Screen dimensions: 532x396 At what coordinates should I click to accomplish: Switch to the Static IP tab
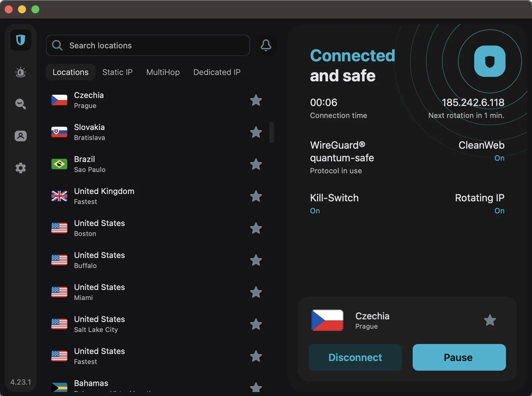[117, 72]
